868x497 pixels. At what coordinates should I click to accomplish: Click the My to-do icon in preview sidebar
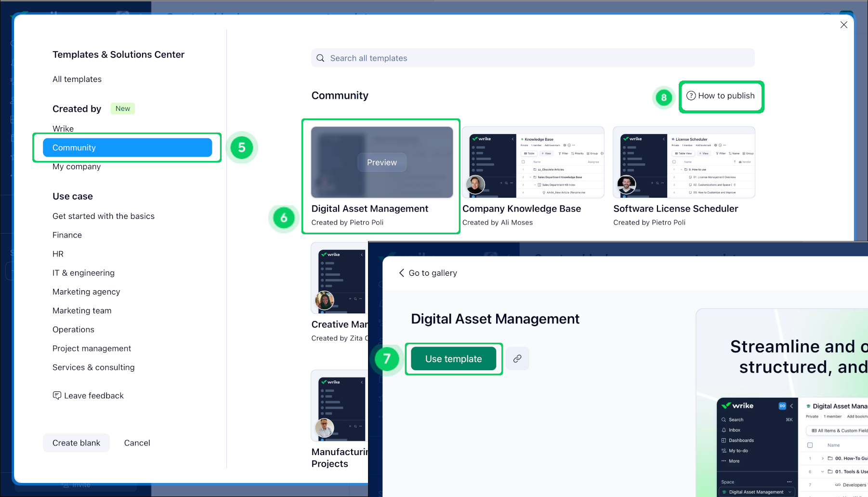[723, 451]
